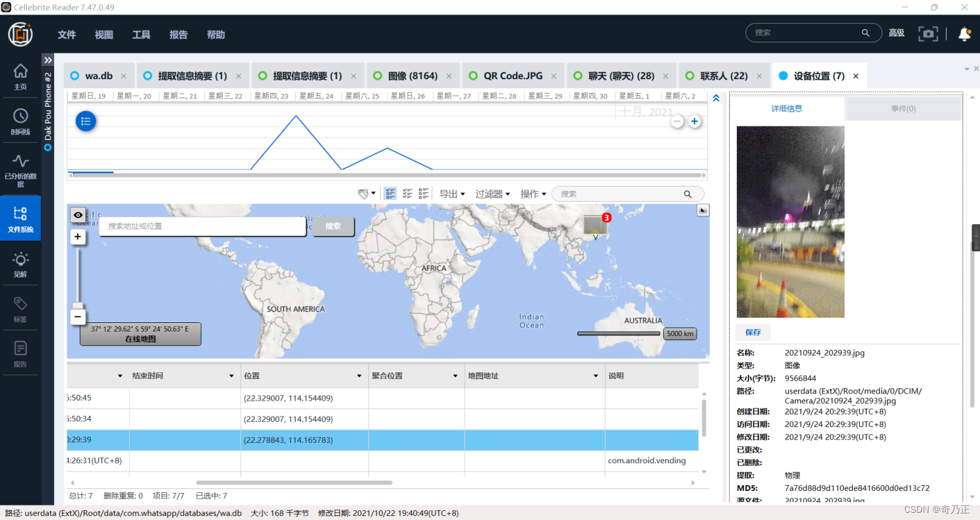Expand the map corner panel arrow
The width and height of the screenshot is (980, 520).
[x=703, y=210]
